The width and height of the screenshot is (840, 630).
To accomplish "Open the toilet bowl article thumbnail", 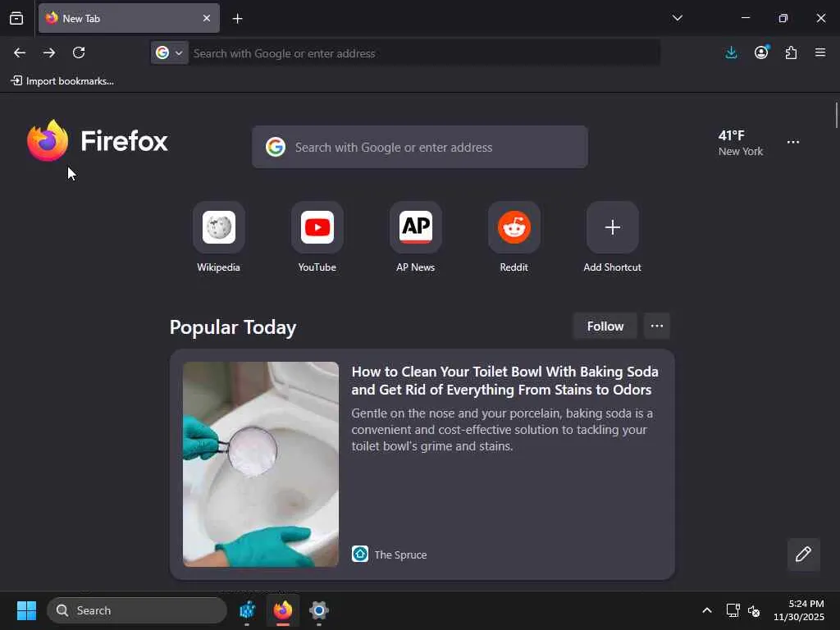I will [x=261, y=464].
